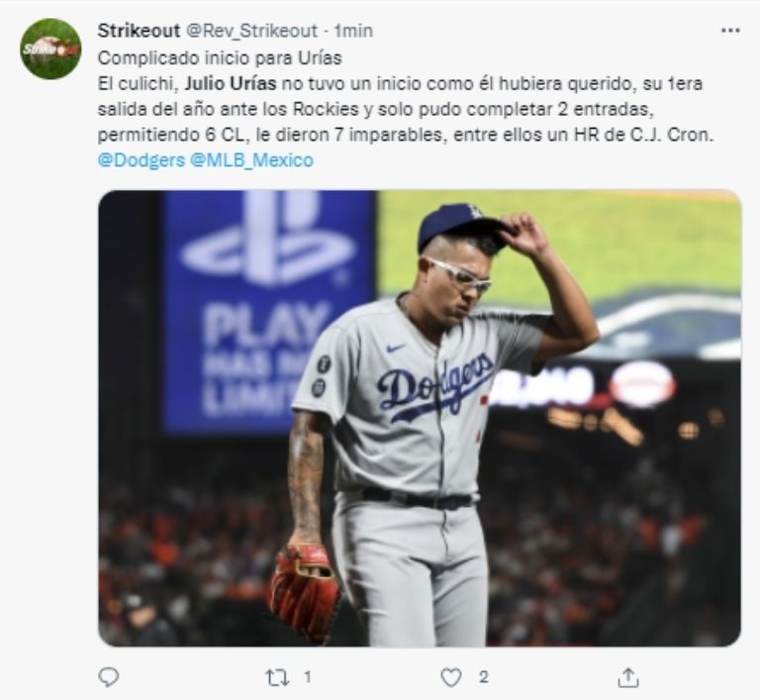Viewport: 760px width, 700px height.
Task: Retweet the Urías post
Action: [277, 677]
